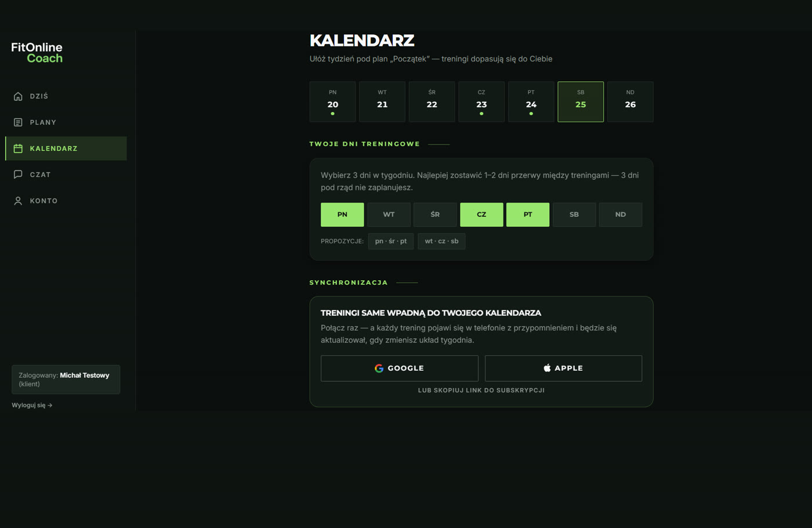
Task: Click the Google logo icon
Action: tap(379, 368)
